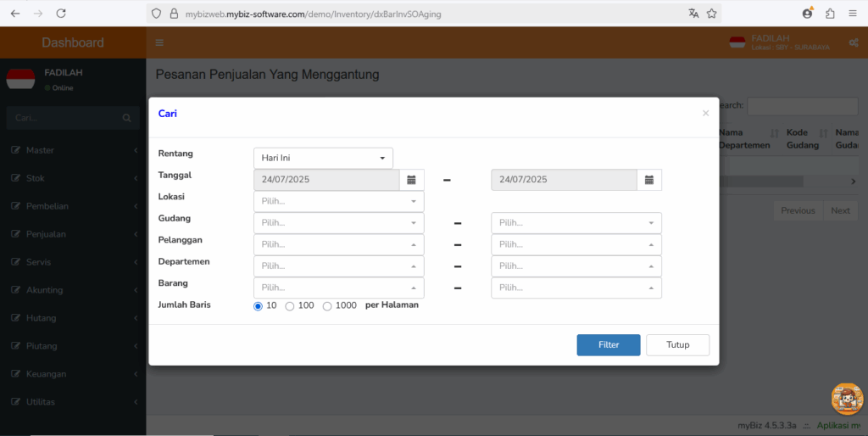The width and height of the screenshot is (868, 436).
Task: Close the Cari dialog with X
Action: tap(706, 113)
